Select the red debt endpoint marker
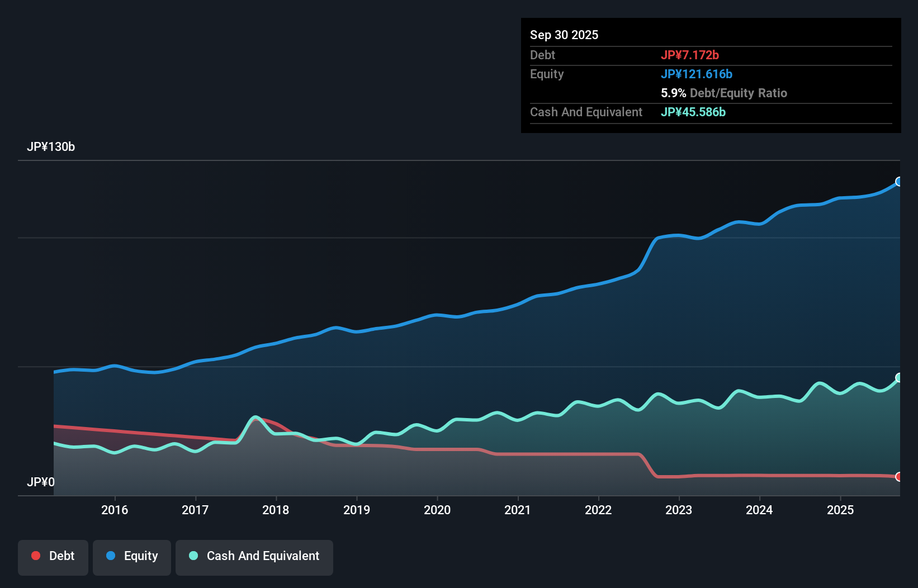 (899, 477)
